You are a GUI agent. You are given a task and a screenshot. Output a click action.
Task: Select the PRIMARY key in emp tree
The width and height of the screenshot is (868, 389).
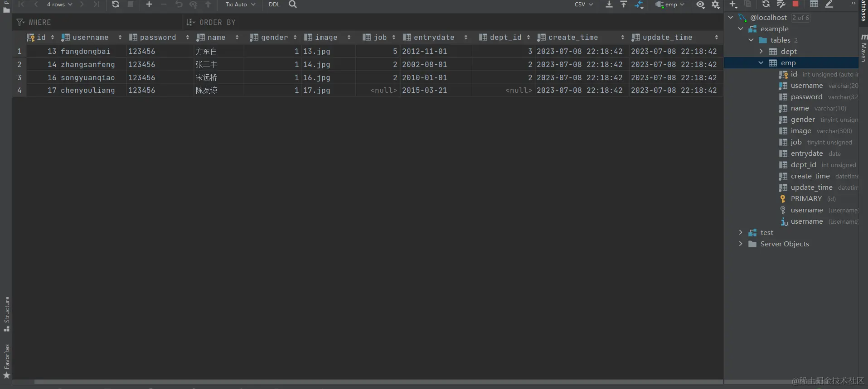coord(806,199)
